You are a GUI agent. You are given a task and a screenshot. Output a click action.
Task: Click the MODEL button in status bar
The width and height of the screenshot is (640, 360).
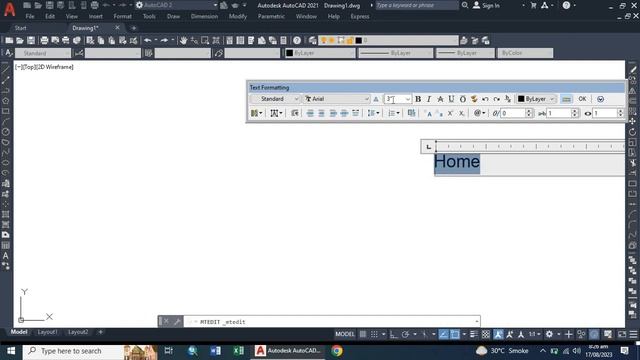point(345,334)
